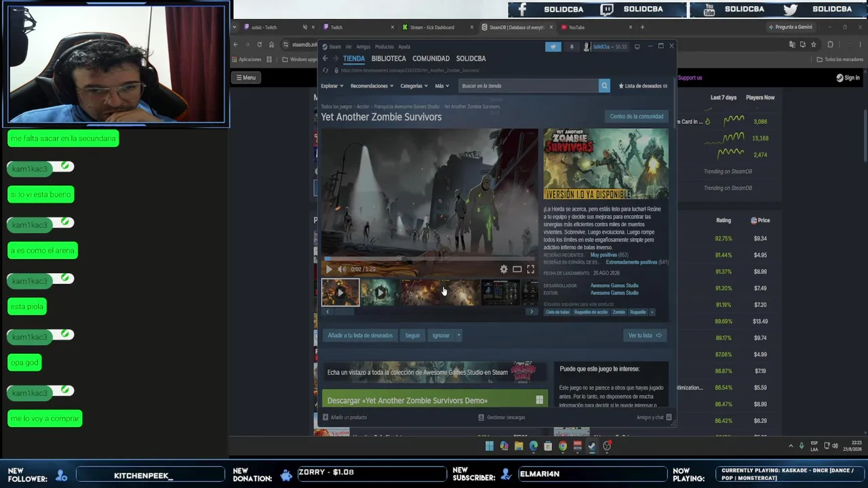Open File Explorer from taskbar
Viewport: 868px width, 488px height.
point(519,446)
